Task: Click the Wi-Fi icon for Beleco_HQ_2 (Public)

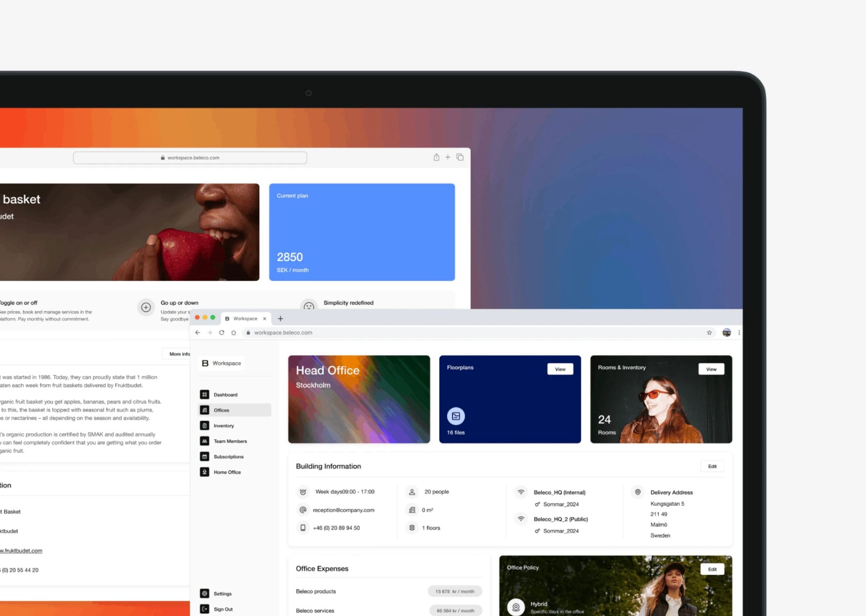Action: 521,519
